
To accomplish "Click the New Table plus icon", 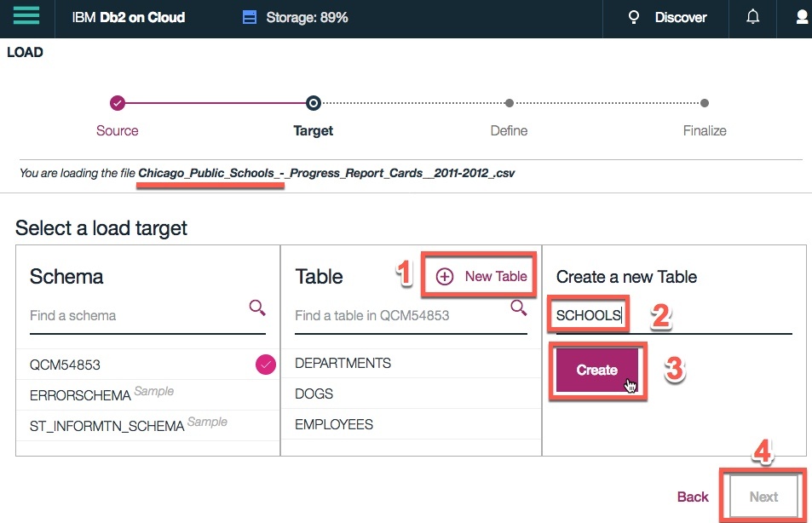I will point(445,276).
